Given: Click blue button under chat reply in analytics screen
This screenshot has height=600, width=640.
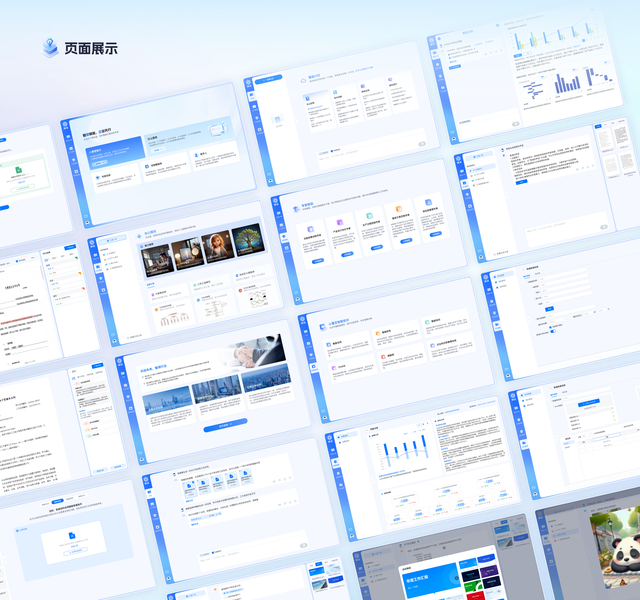Looking at the screenshot, I should pos(455,66).
